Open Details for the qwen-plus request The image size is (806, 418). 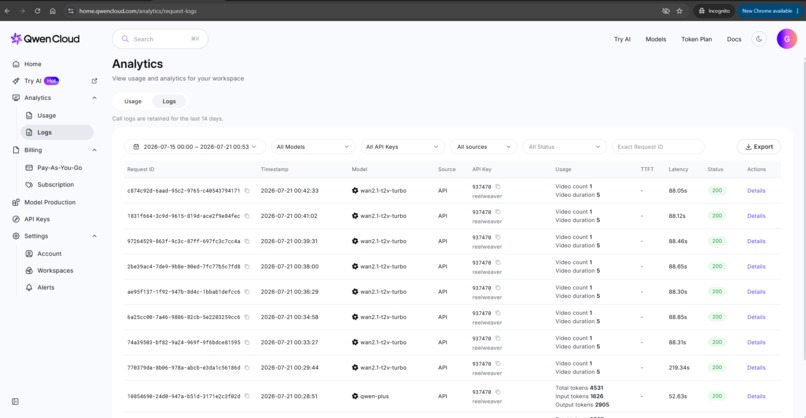[756, 396]
